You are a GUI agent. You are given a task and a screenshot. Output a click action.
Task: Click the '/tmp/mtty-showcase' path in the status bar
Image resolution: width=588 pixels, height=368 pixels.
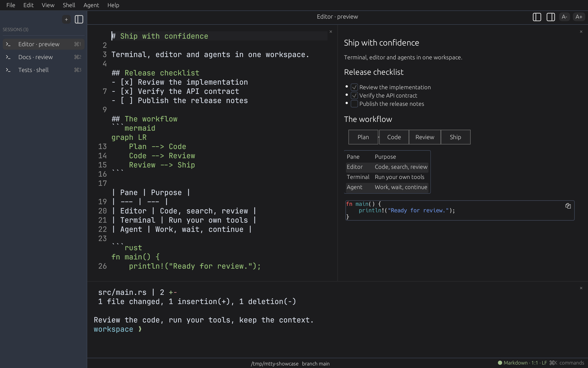click(x=275, y=364)
